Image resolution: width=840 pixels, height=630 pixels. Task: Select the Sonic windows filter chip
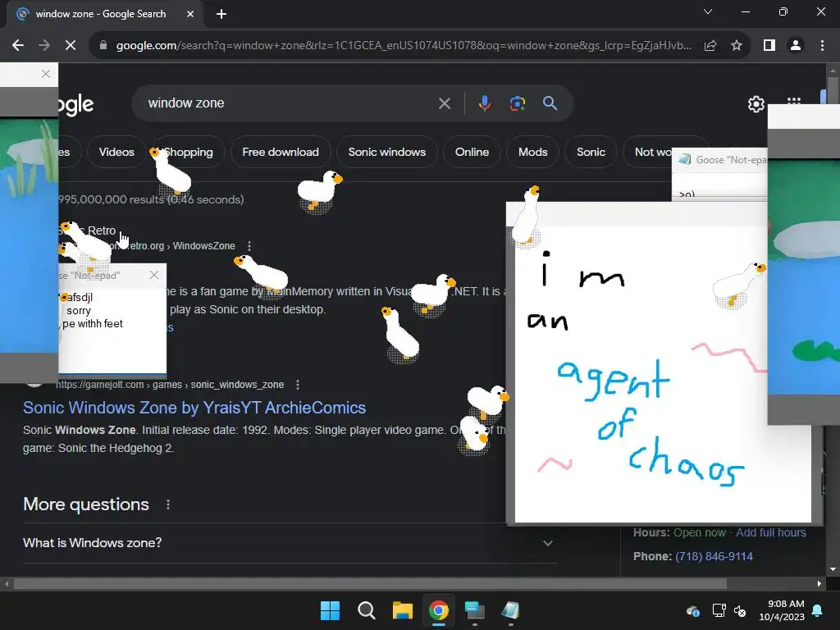pyautogui.click(x=387, y=152)
